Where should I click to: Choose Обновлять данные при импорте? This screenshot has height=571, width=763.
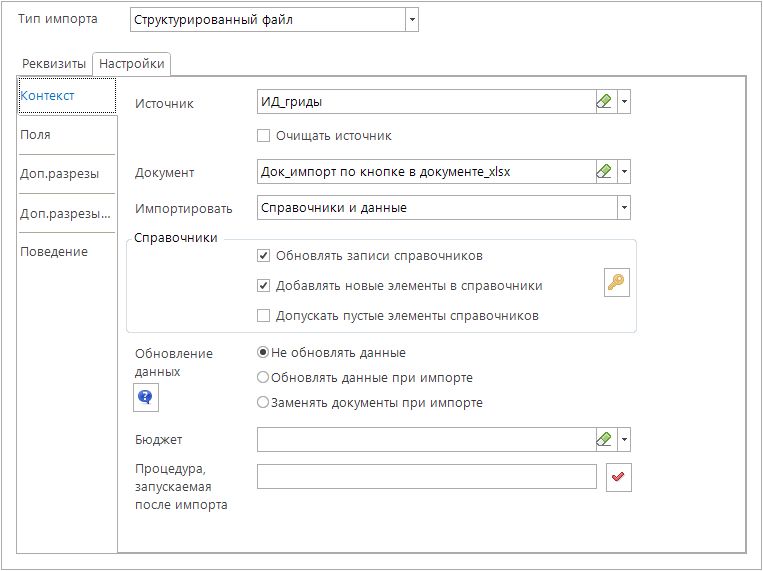(264, 377)
